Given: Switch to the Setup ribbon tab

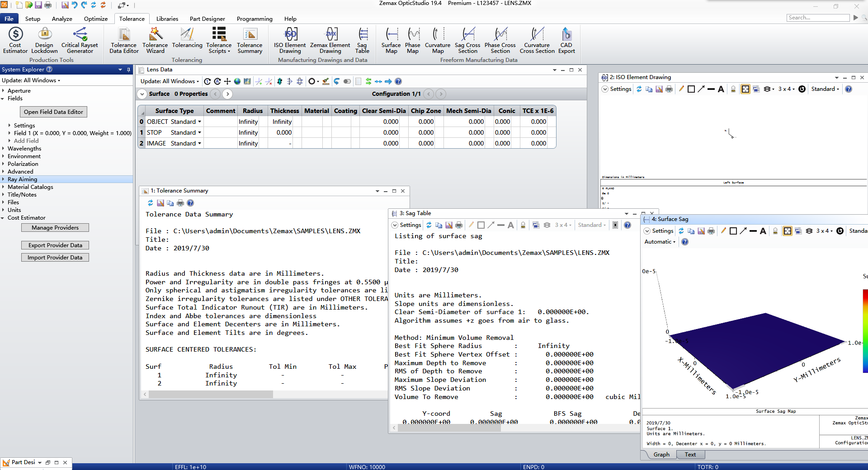Looking at the screenshot, I should tap(33, 19).
